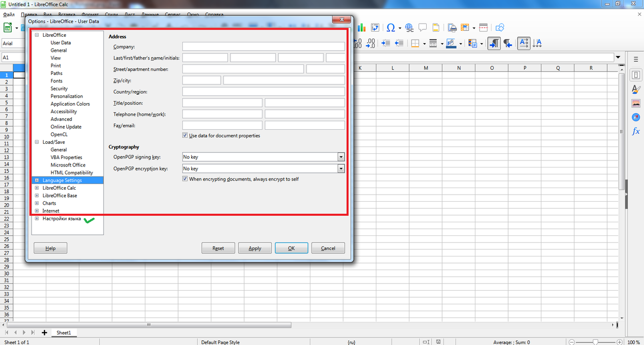
Task: Show draw functions shapes icon
Action: 500,28
